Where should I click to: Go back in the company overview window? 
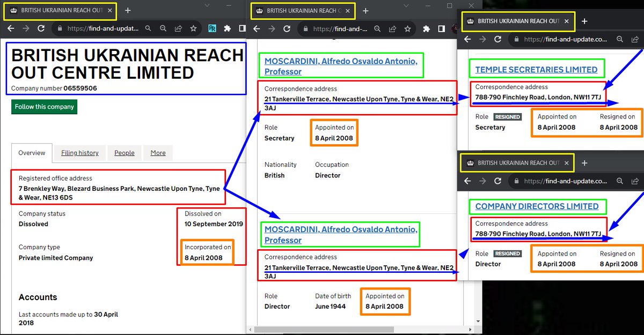click(11, 28)
